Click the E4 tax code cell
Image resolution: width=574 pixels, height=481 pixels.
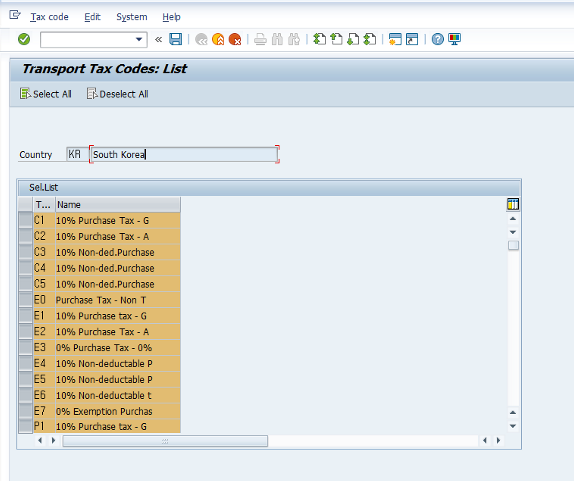point(44,363)
